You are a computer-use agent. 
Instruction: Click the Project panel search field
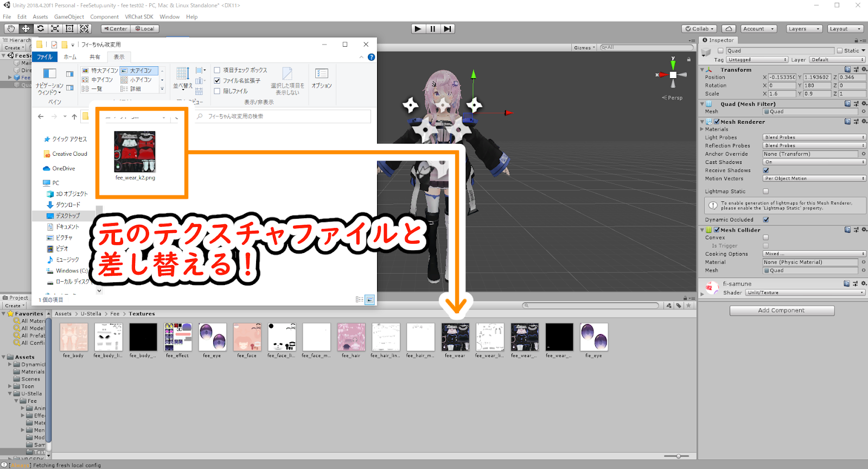pos(591,306)
